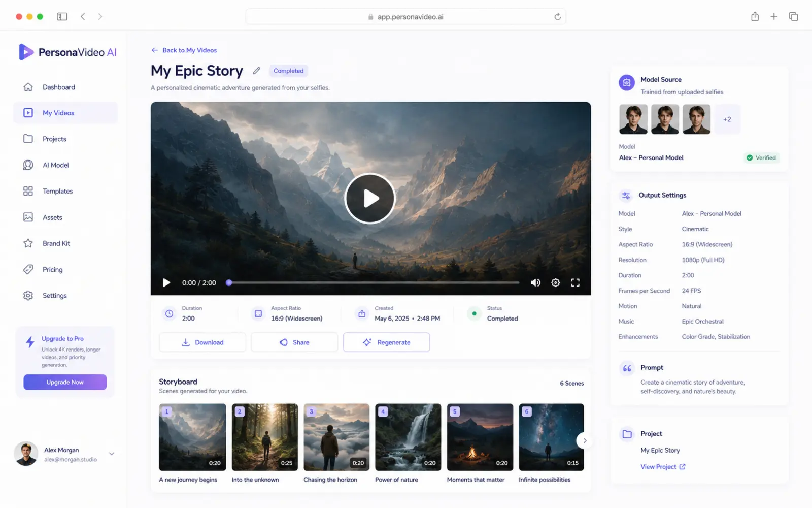The width and height of the screenshot is (812, 508).
Task: Regenerate the video
Action: pyautogui.click(x=386, y=342)
